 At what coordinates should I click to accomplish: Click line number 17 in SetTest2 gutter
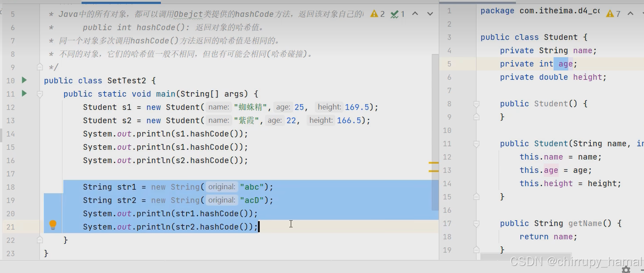(10, 174)
